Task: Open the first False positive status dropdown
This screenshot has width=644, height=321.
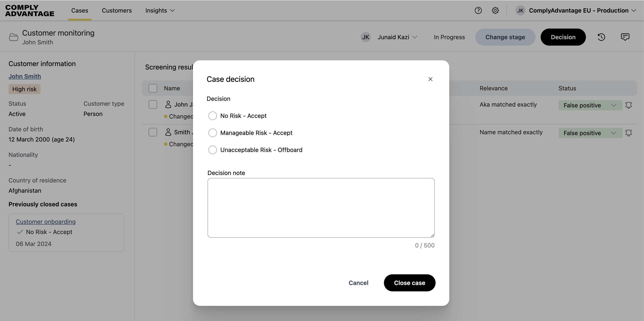Action: (x=590, y=105)
